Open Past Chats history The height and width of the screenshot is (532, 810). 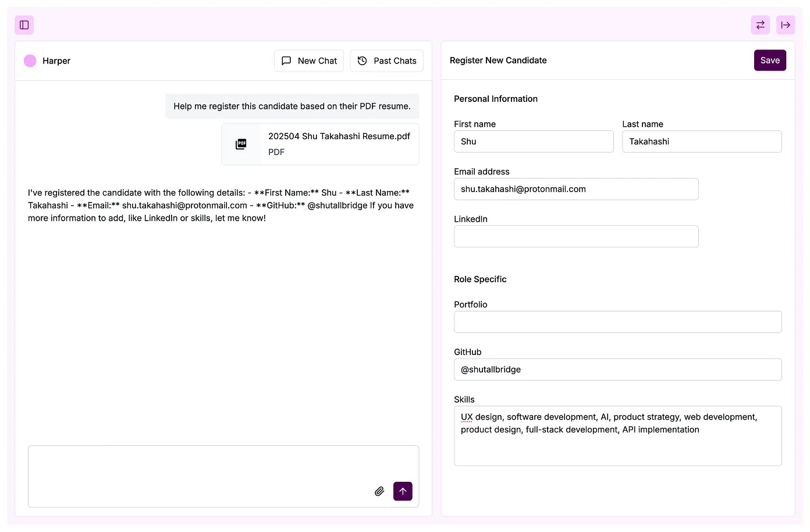pos(386,61)
